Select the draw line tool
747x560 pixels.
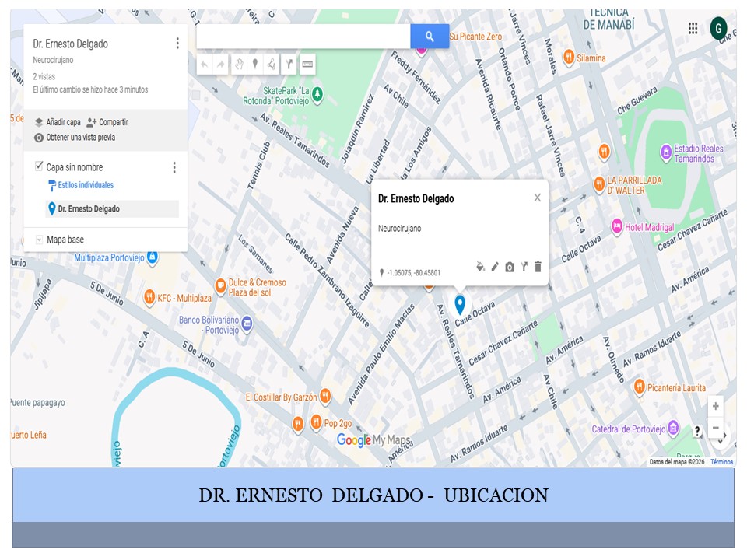point(272,65)
